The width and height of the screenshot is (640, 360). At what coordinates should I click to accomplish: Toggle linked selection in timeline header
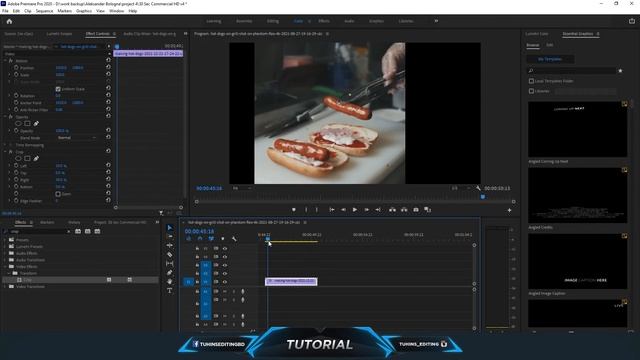tap(211, 239)
